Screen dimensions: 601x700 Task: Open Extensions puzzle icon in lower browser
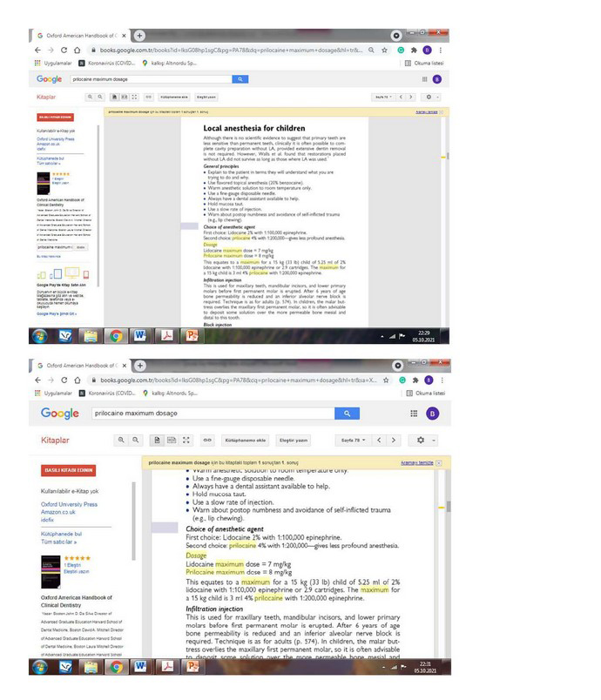(415, 380)
